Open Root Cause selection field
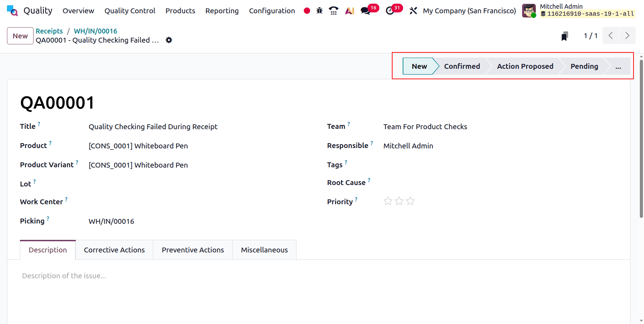This screenshot has height=324, width=644. [x=500, y=183]
